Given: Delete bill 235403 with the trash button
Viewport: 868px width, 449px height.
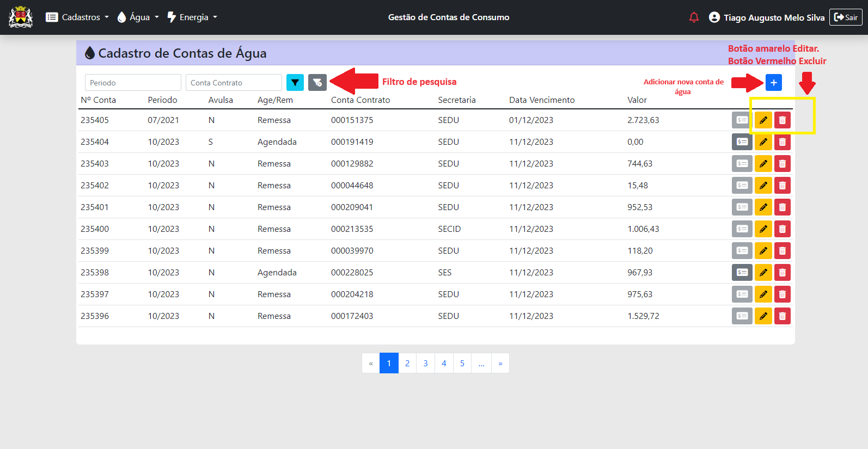Looking at the screenshot, I should (x=783, y=163).
